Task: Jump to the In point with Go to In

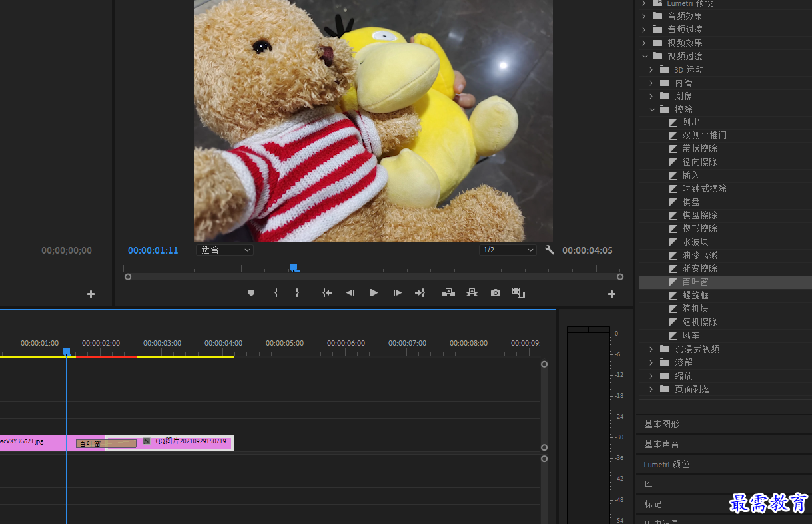Action: [x=327, y=293]
